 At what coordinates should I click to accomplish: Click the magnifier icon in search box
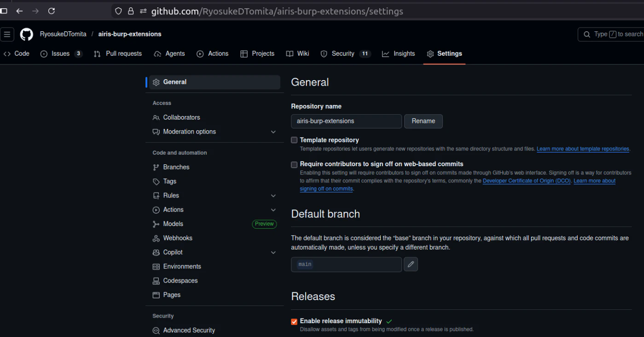pyautogui.click(x=587, y=34)
